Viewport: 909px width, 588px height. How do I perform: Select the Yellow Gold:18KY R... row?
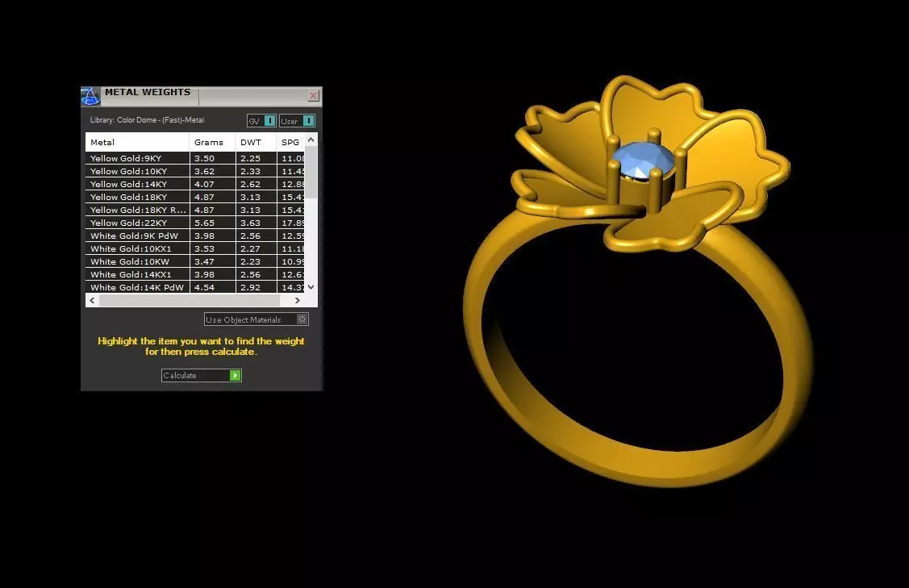coord(195,210)
